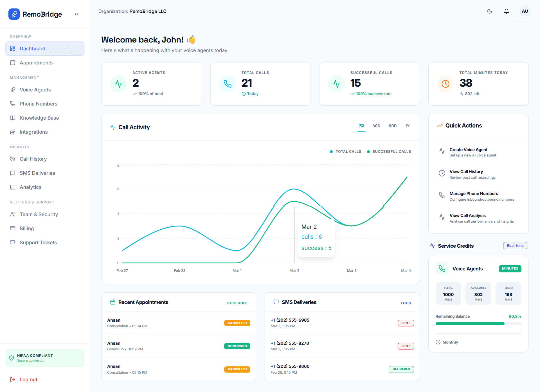The width and height of the screenshot is (540, 392).
Task: Select the Phone Numbers sidebar icon
Action: (x=13, y=104)
